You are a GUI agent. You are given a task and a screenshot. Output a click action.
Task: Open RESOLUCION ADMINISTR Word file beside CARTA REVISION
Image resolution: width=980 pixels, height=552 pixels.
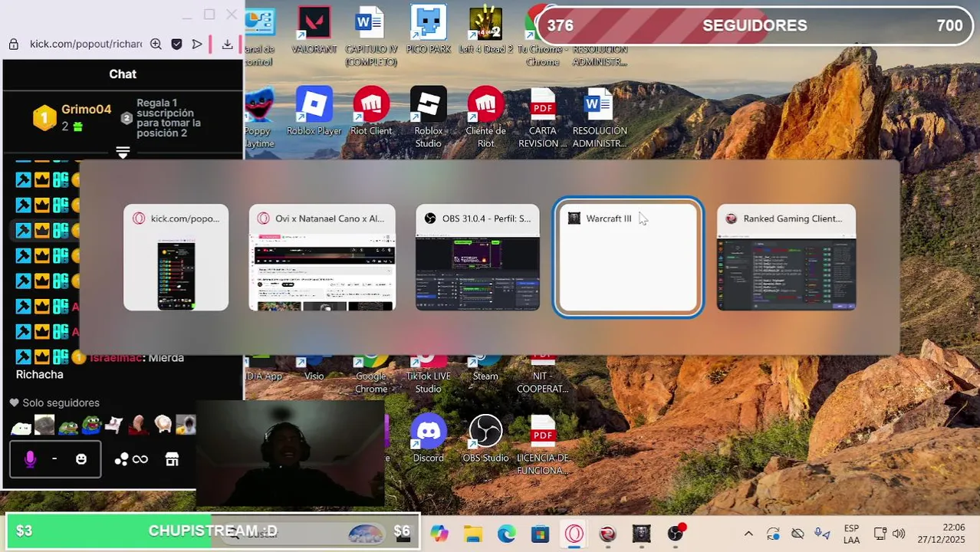tap(600, 117)
